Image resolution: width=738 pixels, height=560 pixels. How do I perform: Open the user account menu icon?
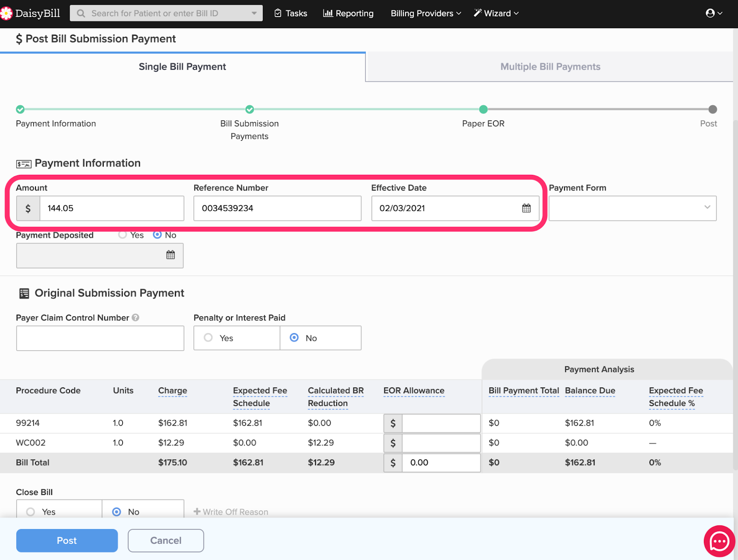pos(710,13)
